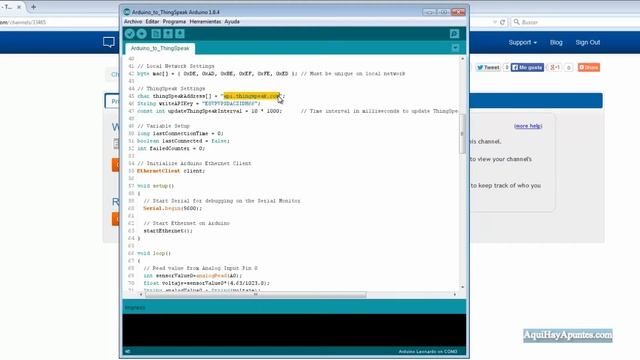Click the board info in Arduino status bar
This screenshot has width=640, height=360.
tap(428, 351)
